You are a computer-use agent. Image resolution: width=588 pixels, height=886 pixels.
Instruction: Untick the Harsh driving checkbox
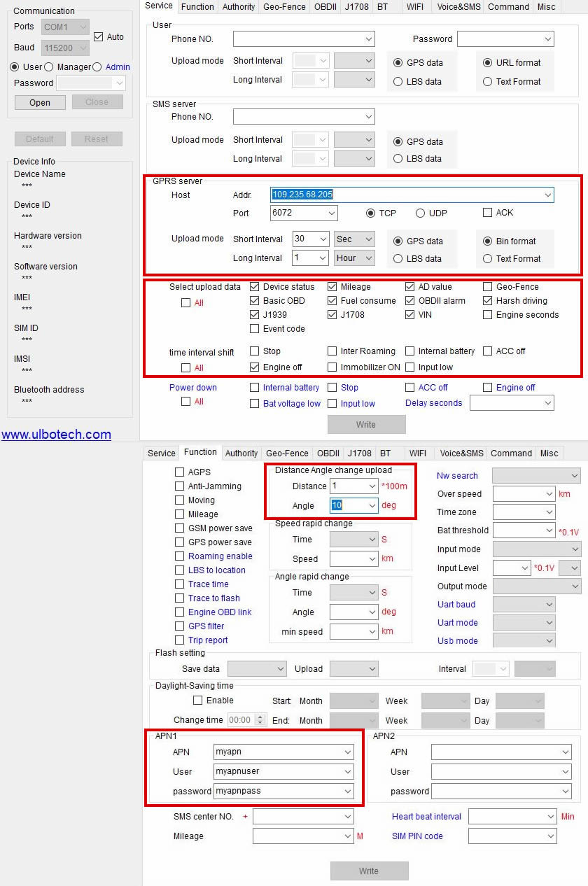point(488,301)
